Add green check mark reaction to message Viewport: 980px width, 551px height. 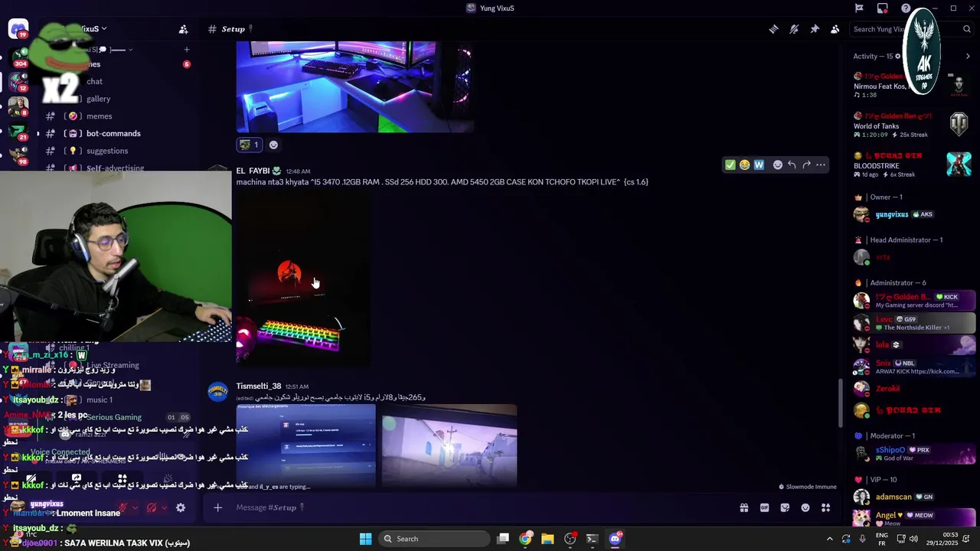point(730,165)
